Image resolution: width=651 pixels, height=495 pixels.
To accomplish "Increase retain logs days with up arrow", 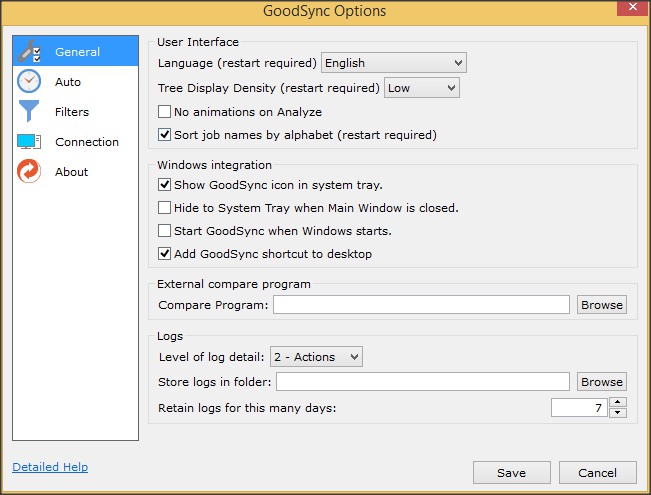I will 618,402.
